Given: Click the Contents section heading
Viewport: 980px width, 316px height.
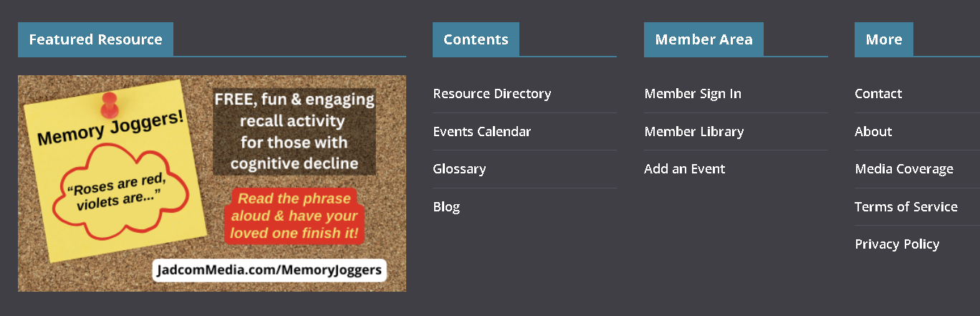Looking at the screenshot, I should tap(476, 39).
